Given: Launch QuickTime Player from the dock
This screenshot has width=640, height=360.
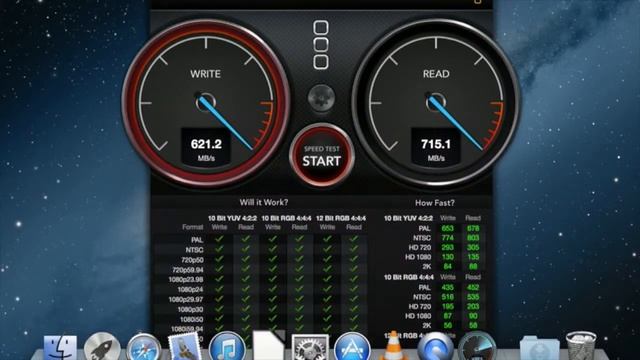Looking at the screenshot, I should tap(435, 346).
